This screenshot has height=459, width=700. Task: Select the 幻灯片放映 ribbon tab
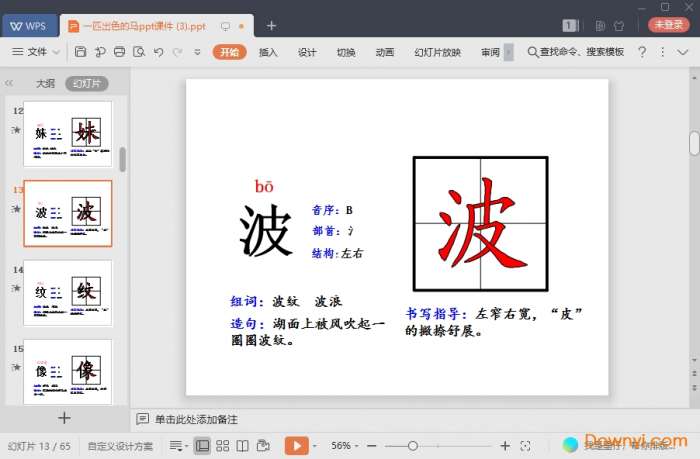[x=438, y=52]
